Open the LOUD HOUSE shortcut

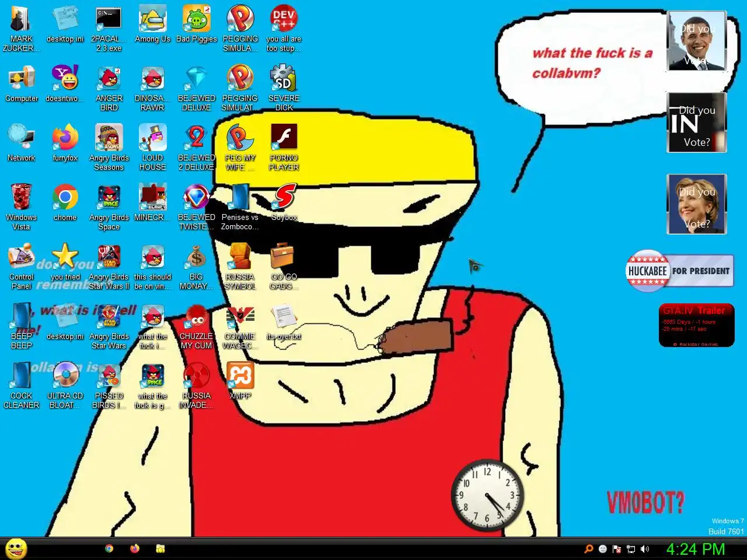152,148
